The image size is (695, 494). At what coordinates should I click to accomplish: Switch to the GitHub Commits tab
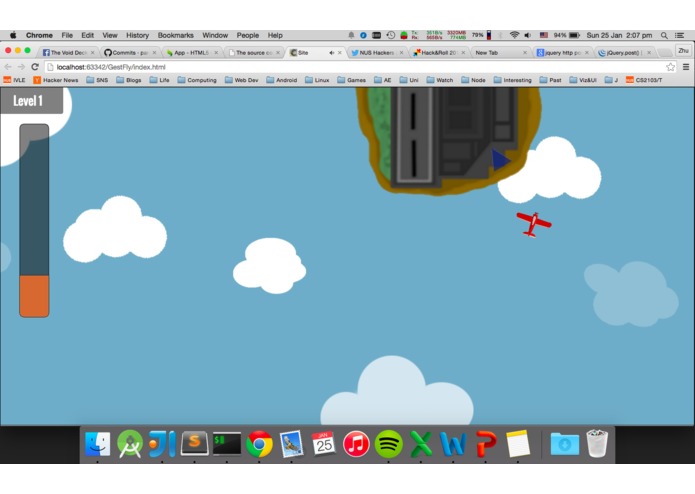130,52
